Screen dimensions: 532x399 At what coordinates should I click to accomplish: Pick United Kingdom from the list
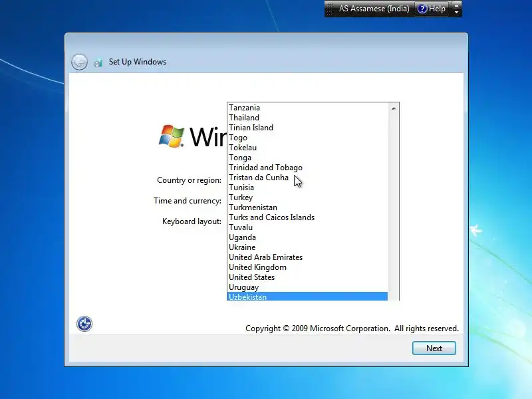click(307, 267)
